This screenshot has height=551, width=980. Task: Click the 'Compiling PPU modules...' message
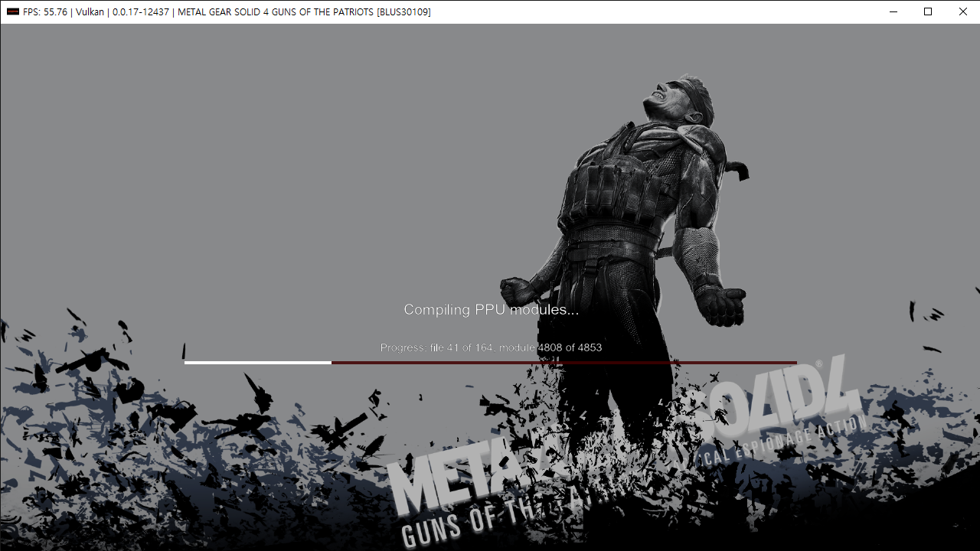click(491, 310)
